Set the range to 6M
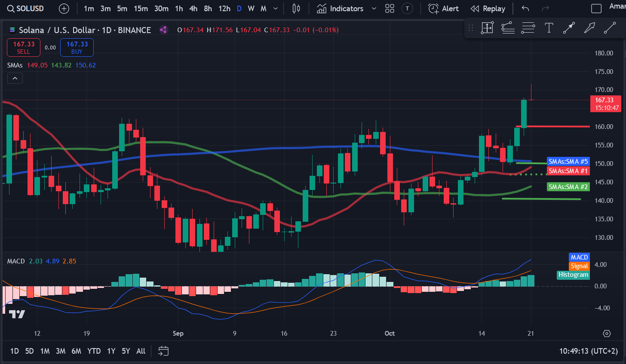Image resolution: width=626 pixels, height=364 pixels. (77, 351)
